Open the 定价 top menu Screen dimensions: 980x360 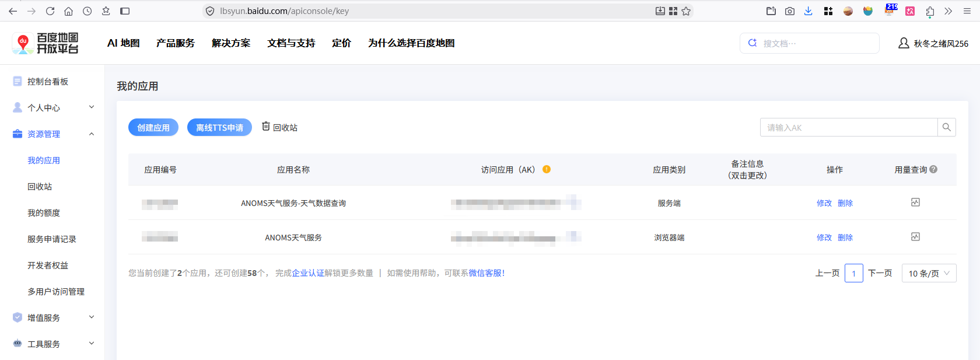[341, 43]
